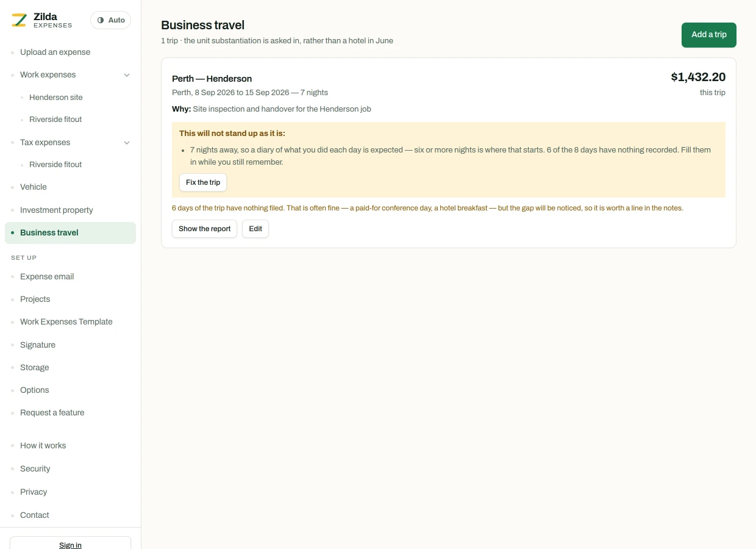Screen dimensions: 756x549
Task: Click Show the report button
Action: point(205,229)
